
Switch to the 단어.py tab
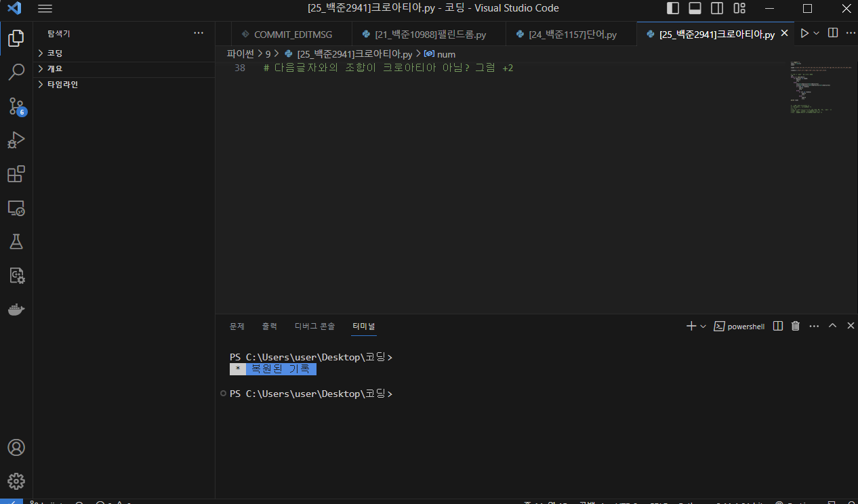tap(571, 34)
